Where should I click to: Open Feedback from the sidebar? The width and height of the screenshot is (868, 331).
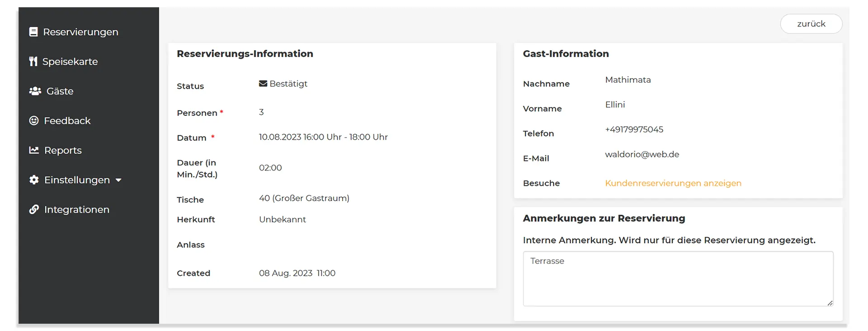(x=67, y=121)
